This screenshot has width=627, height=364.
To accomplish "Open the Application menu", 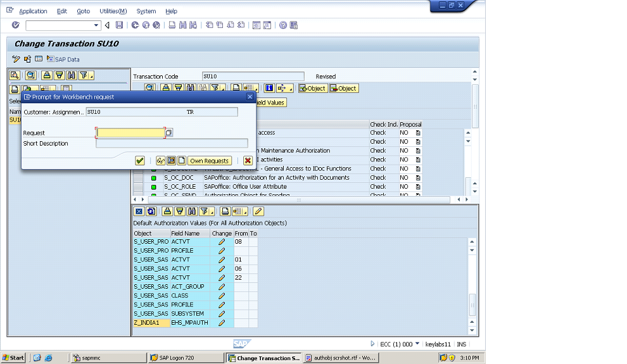I will (33, 11).
